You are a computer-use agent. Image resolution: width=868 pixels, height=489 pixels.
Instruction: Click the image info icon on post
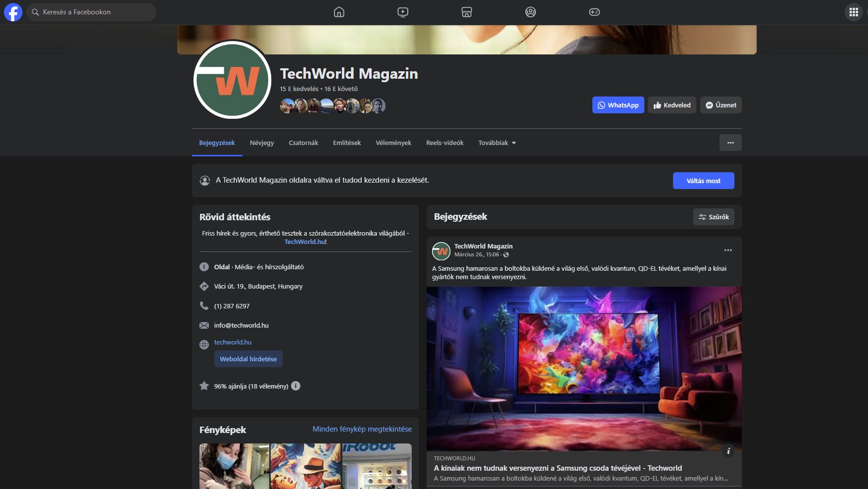(x=728, y=451)
